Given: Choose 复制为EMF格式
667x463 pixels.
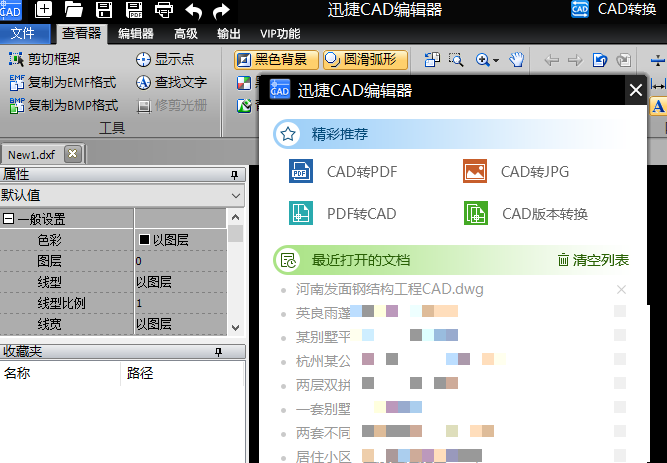Looking at the screenshot, I should 63,82.
